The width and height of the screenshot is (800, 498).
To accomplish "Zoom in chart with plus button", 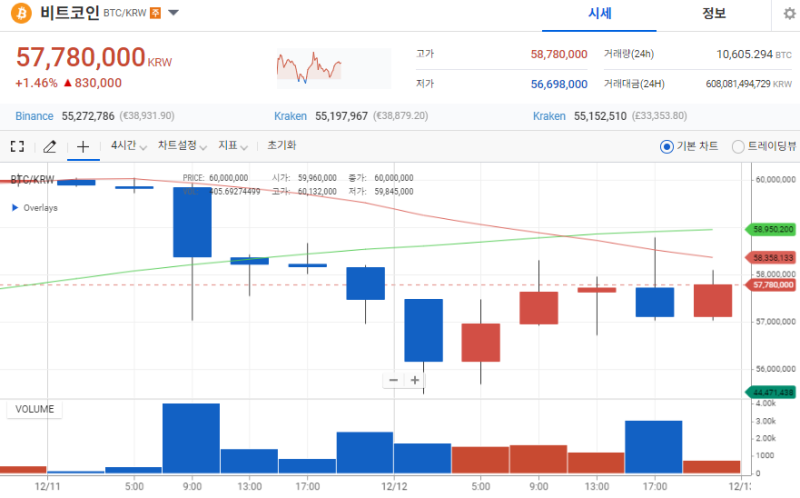I will (415, 380).
